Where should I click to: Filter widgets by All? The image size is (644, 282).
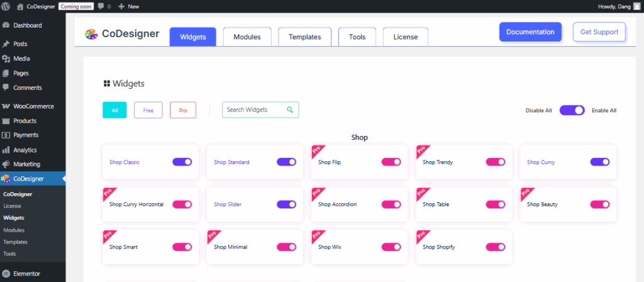click(114, 110)
